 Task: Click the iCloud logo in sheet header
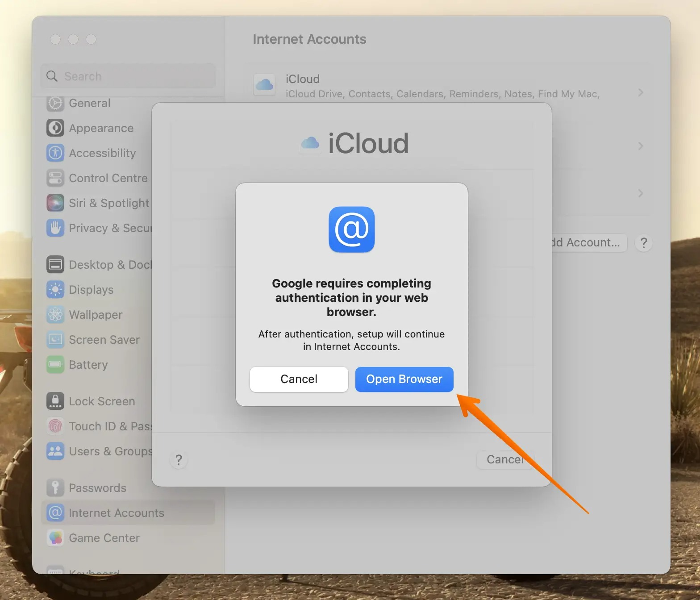pos(310,143)
